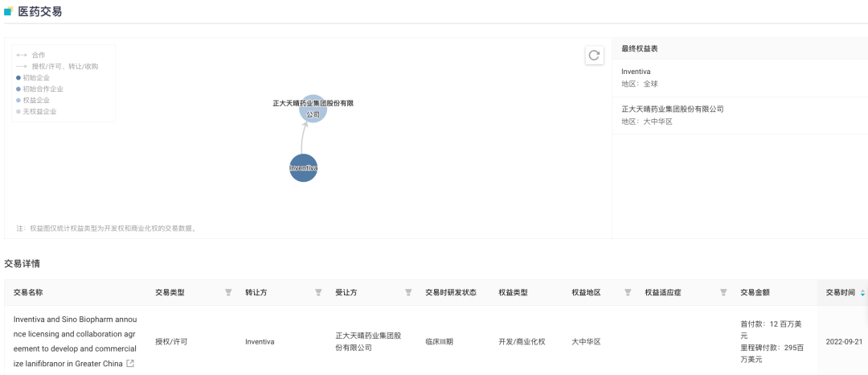Select the 开发/商业化权 cell
This screenshot has width=868, height=375.
(x=522, y=342)
